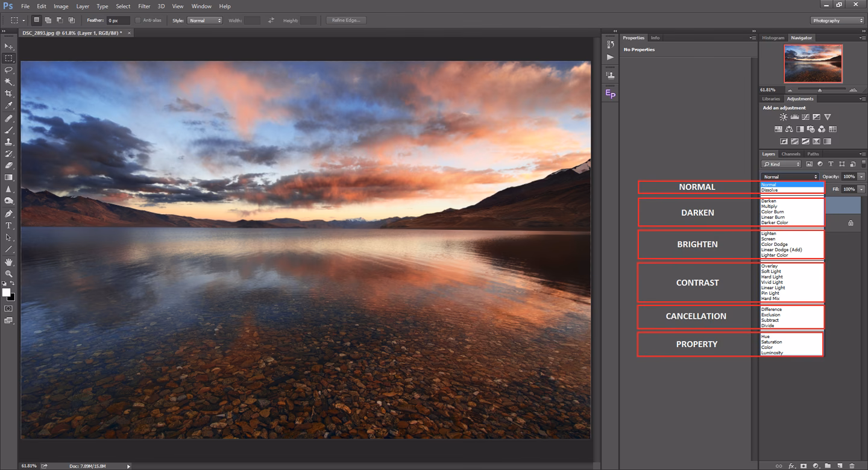The height and width of the screenshot is (470, 868).
Task: Add a Curves adjustment layer
Action: click(805, 116)
